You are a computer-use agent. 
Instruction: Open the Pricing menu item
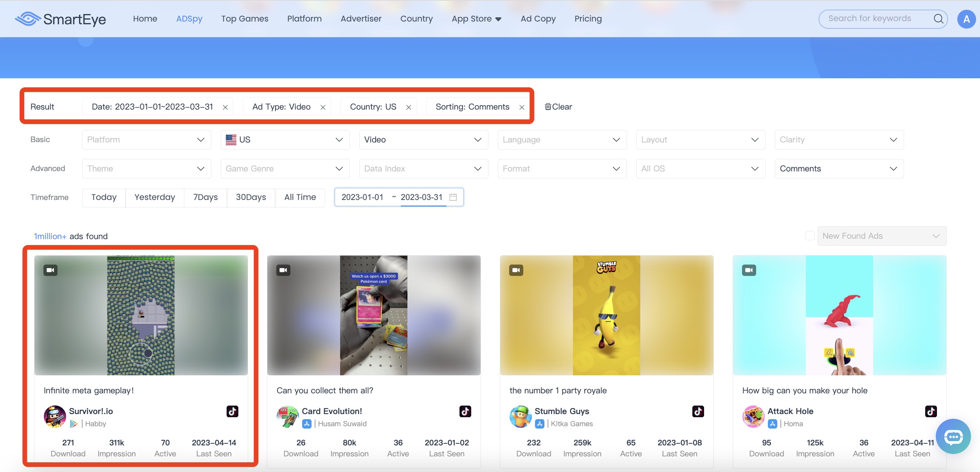tap(588, 19)
